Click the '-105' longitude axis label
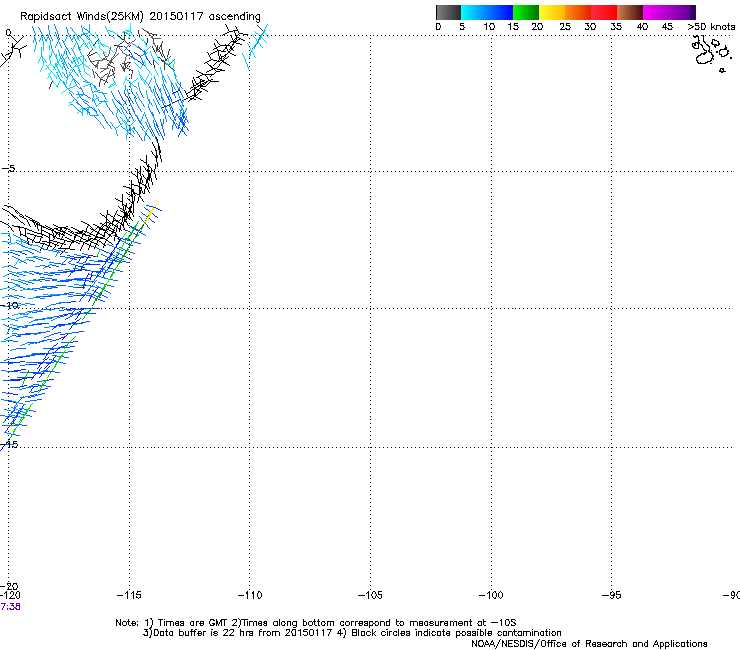740x650 pixels. pyautogui.click(x=370, y=595)
